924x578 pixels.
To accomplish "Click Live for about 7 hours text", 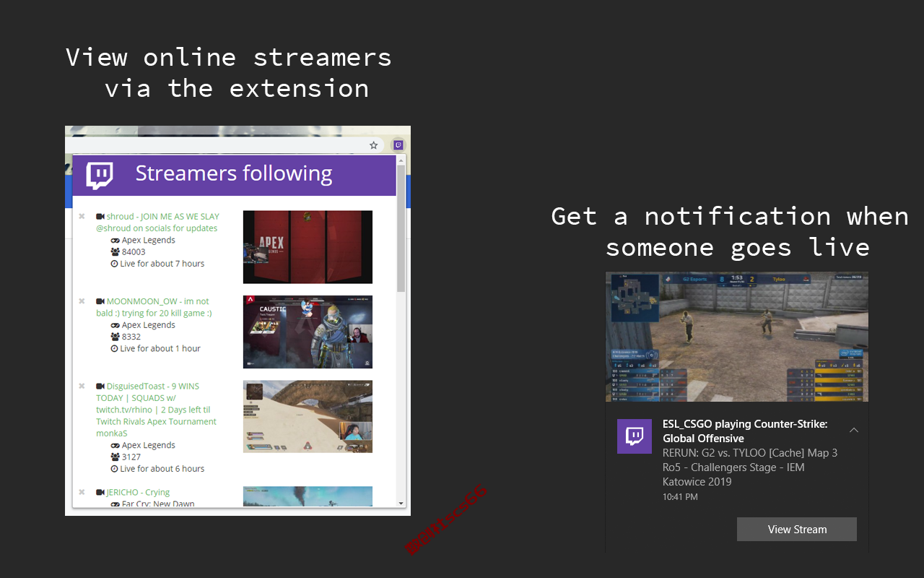I will pyautogui.click(x=162, y=264).
